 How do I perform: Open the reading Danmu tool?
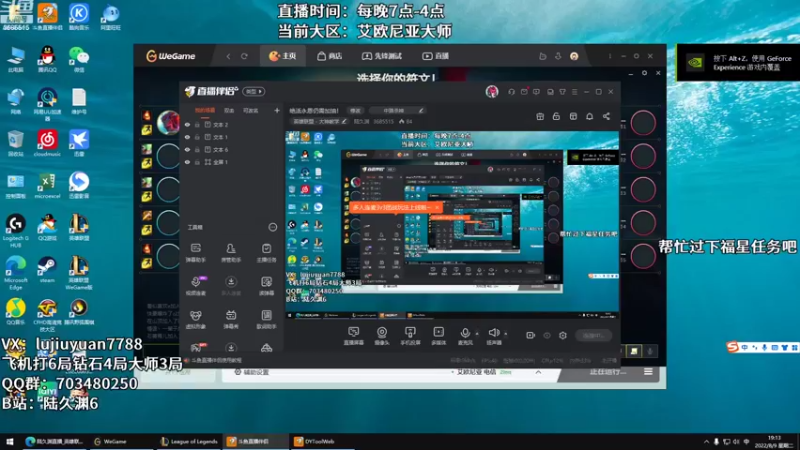[x=266, y=286]
